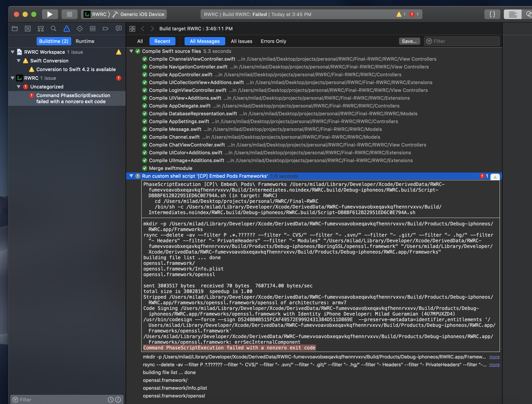Select the Buildtime (2) tab
Image resolution: width=532 pixels, height=404 pixels.
54,41
